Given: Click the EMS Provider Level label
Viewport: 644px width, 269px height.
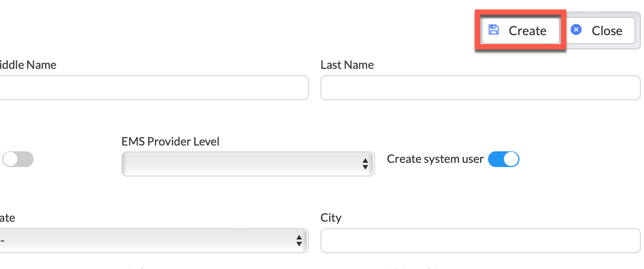Looking at the screenshot, I should pyautogui.click(x=170, y=141).
